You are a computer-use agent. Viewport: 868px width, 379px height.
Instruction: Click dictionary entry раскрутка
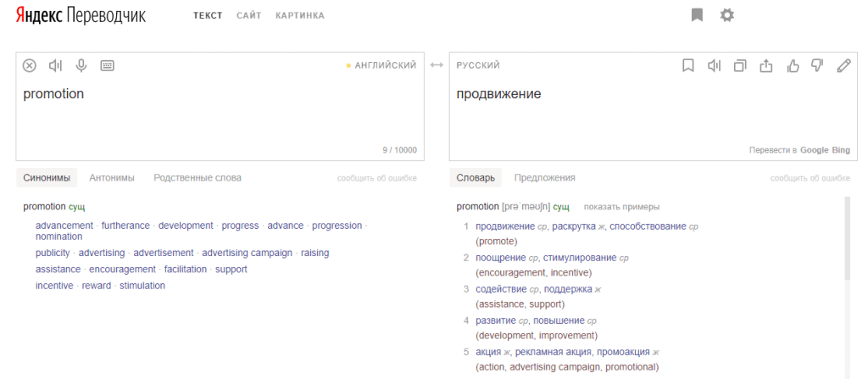tap(573, 226)
